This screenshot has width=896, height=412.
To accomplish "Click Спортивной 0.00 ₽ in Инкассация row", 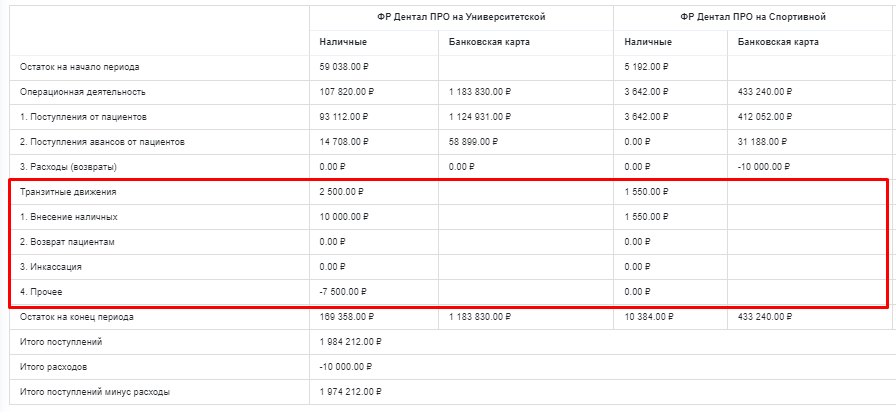I will [637, 267].
